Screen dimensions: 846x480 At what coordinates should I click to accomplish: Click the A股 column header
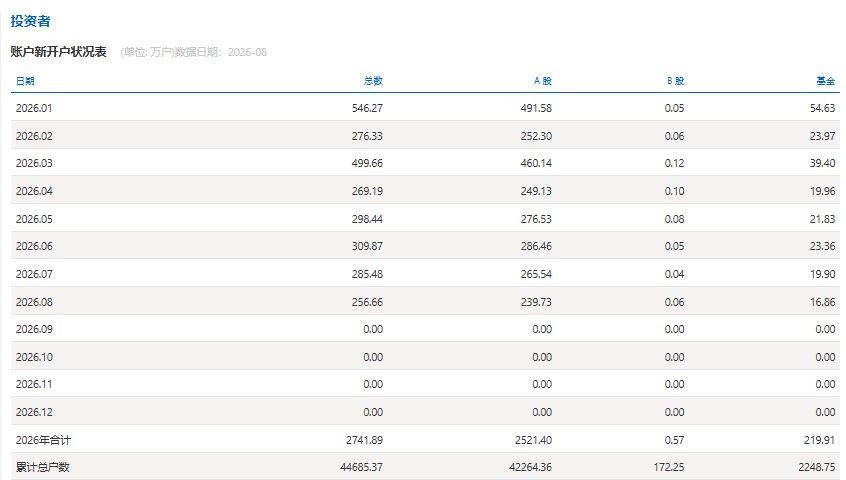(x=543, y=81)
